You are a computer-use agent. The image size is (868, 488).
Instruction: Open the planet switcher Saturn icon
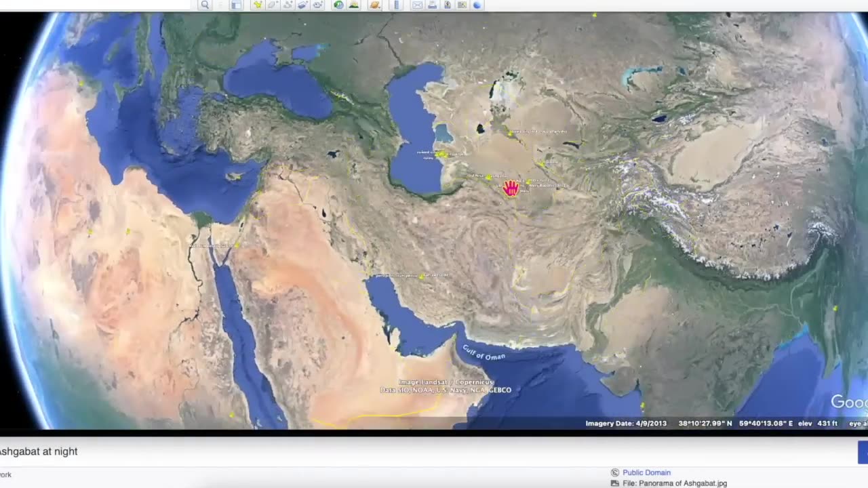click(x=374, y=5)
